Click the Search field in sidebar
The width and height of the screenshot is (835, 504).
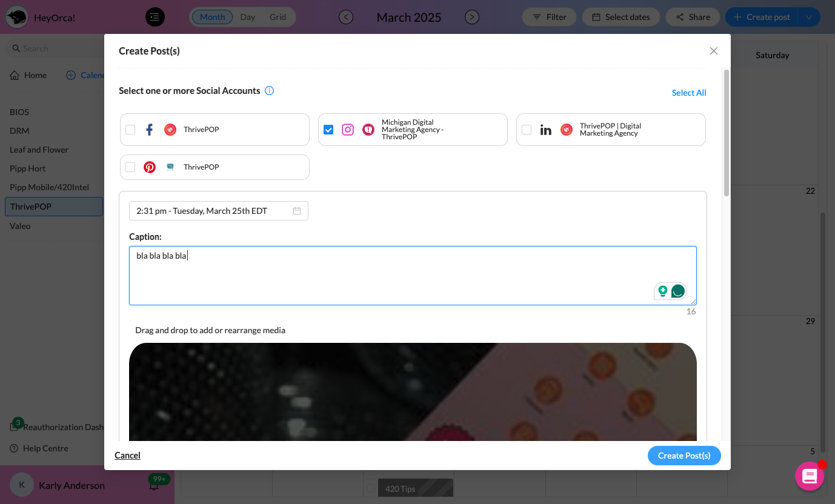pyautogui.click(x=53, y=48)
